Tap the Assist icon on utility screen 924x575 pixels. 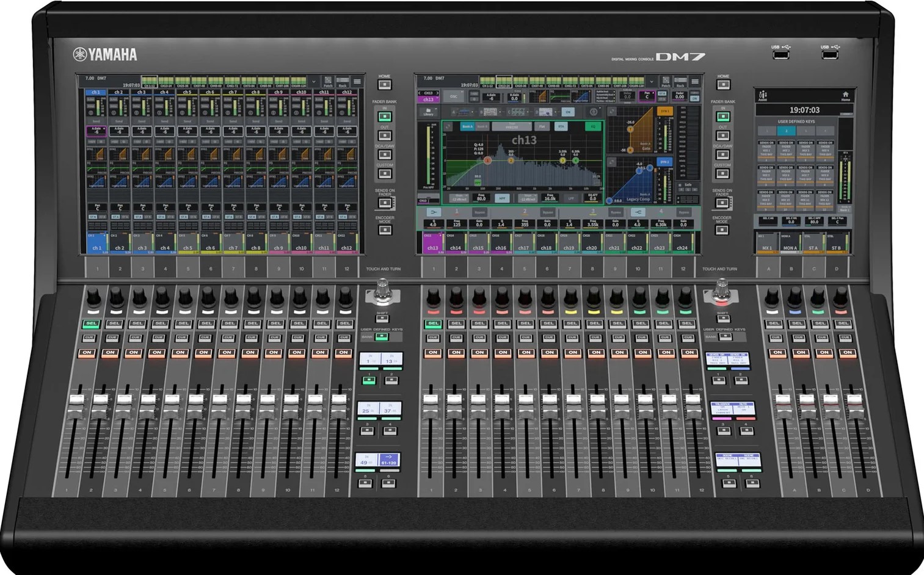click(x=762, y=96)
